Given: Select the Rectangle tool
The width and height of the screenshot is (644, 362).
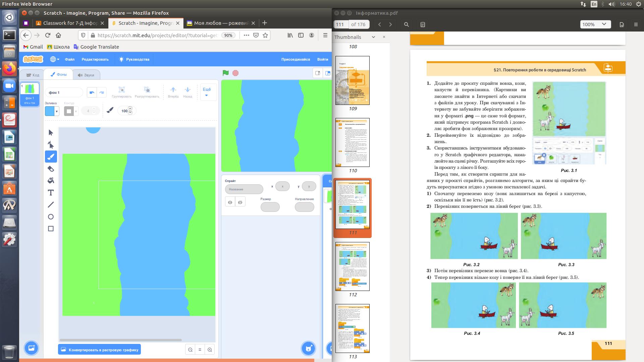Looking at the screenshot, I should 51,229.
